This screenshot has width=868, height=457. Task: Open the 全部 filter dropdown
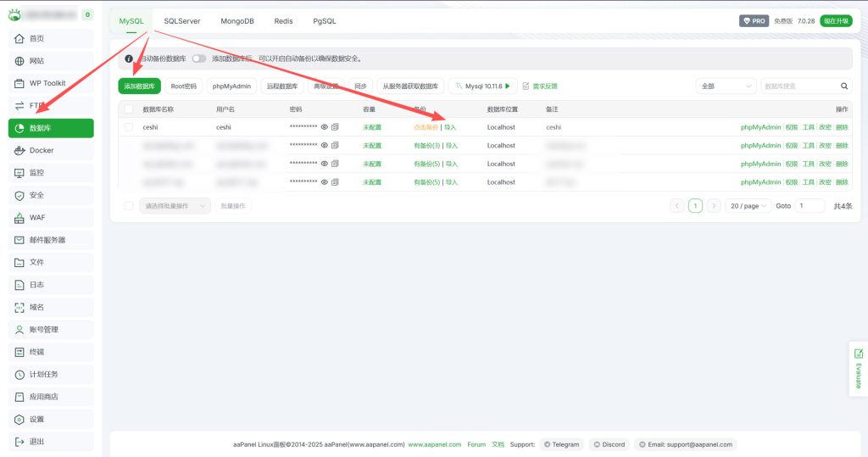pyautogui.click(x=725, y=86)
